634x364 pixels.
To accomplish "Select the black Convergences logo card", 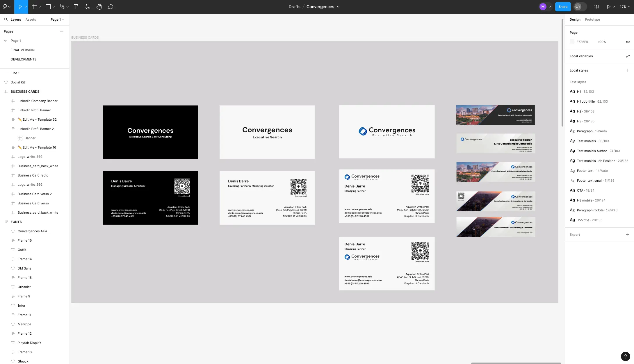I will 150,132.
